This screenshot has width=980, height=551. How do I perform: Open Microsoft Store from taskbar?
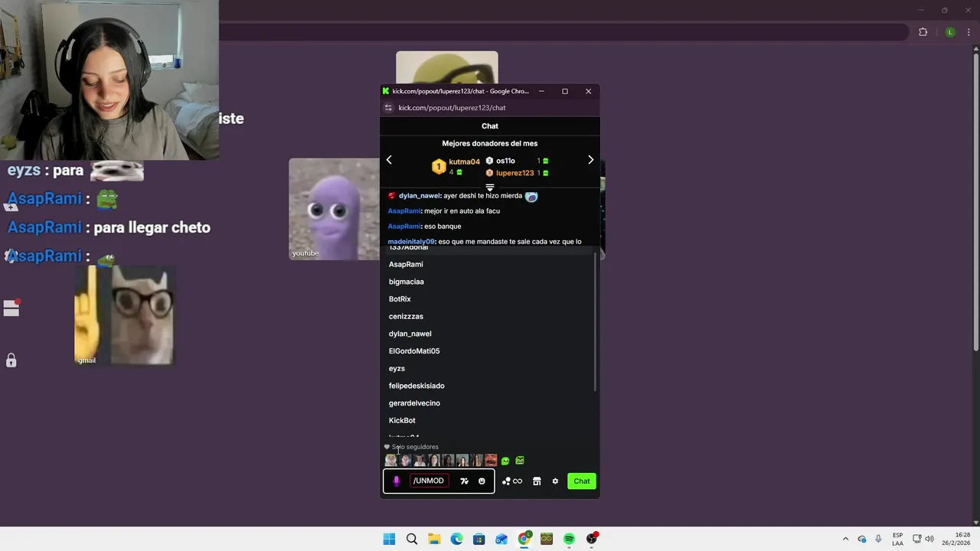coord(479,540)
